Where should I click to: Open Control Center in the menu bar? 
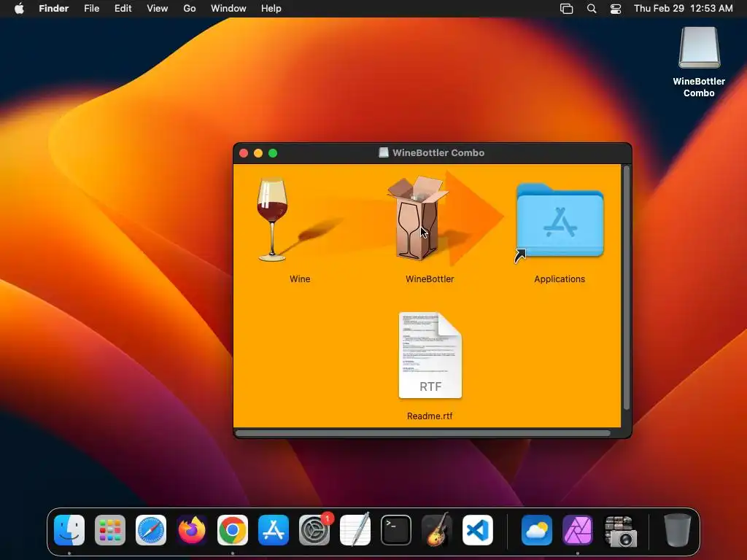[x=616, y=9]
